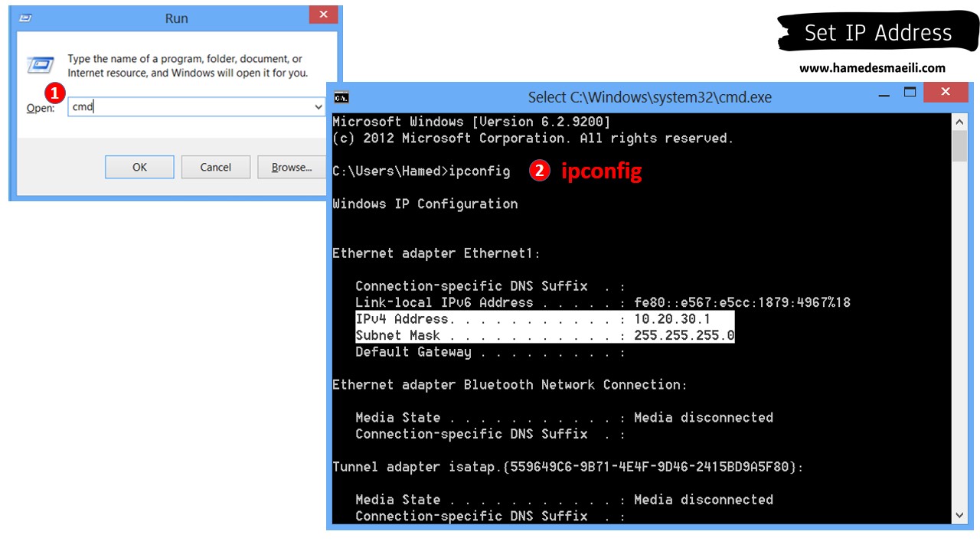This screenshot has width=980, height=551.
Task: Click the Default Gateway line
Action: [x=490, y=352]
